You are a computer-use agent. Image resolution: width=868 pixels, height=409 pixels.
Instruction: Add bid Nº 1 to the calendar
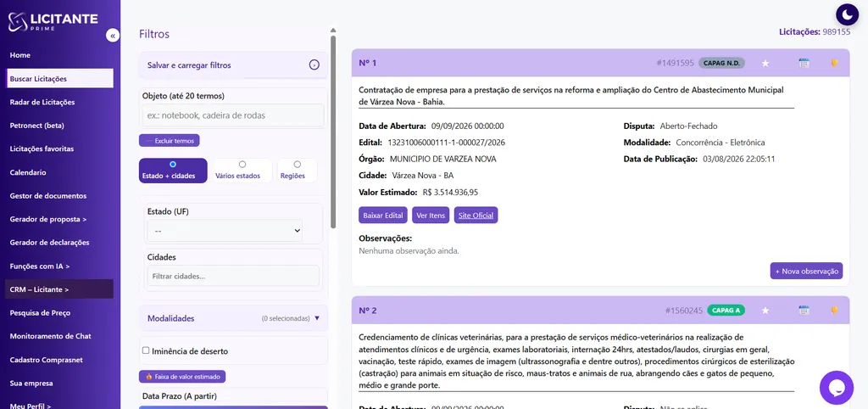[804, 63]
